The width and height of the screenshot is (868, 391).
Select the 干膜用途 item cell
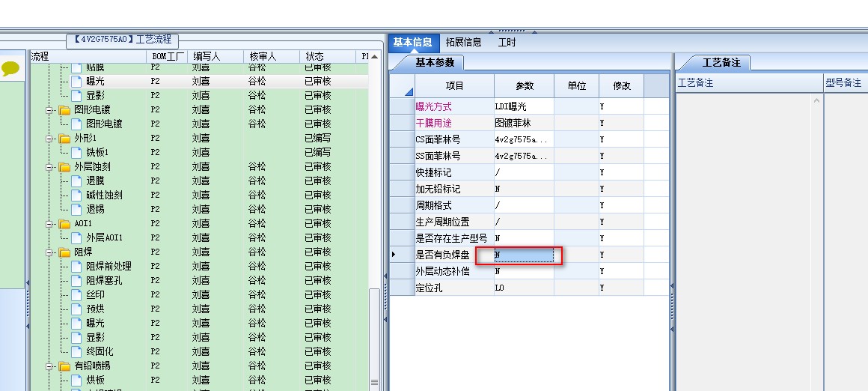[x=454, y=123]
